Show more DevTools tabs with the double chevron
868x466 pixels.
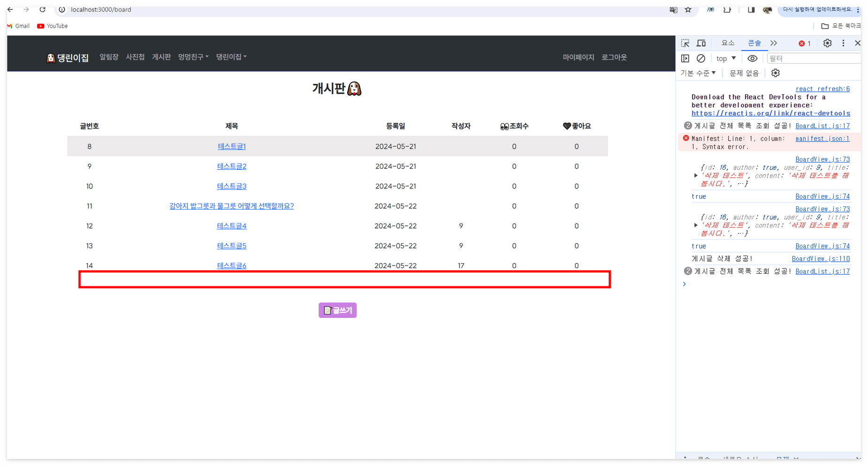tap(774, 43)
